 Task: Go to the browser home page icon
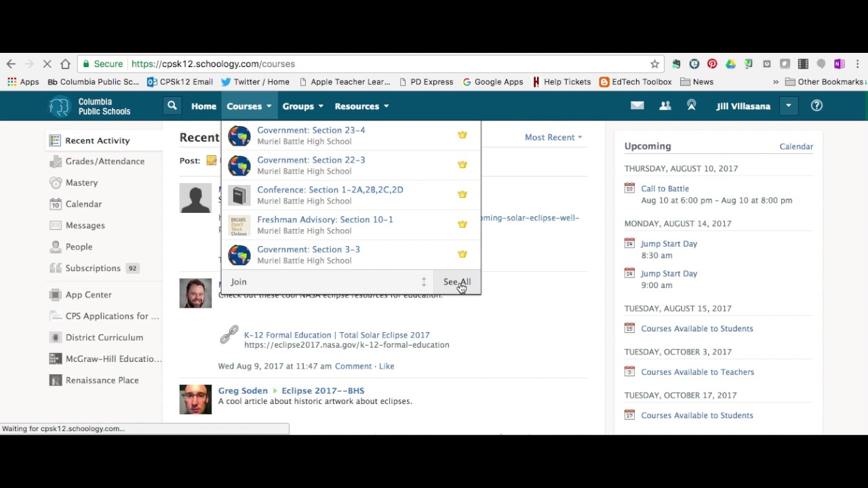coord(65,64)
